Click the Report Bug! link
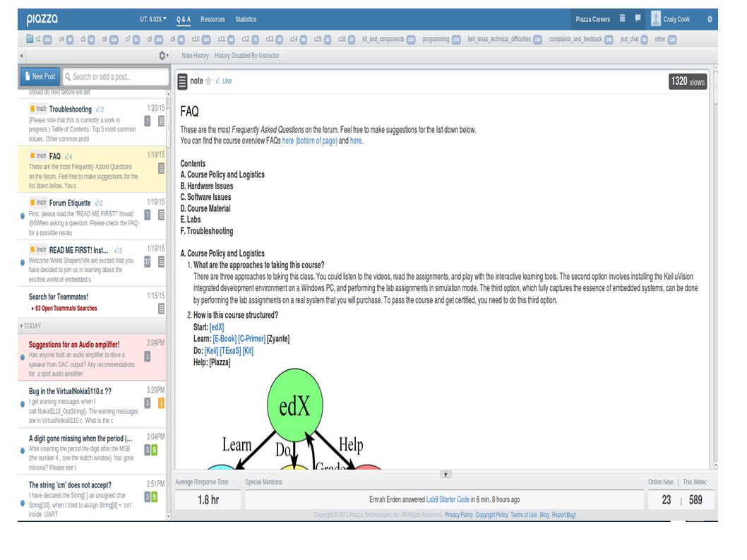Viewport: 747px width, 560px height. coord(564,515)
